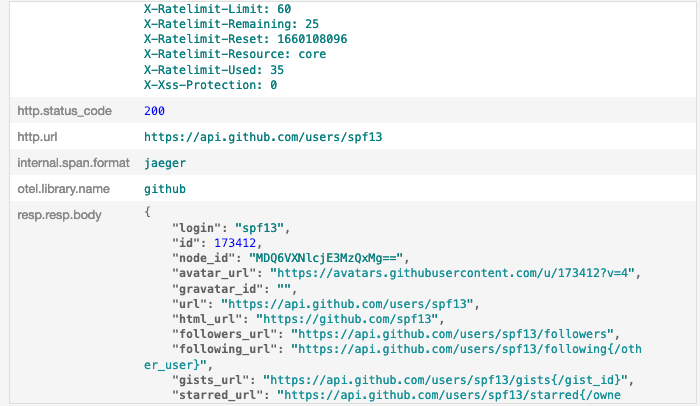Image resolution: width=700 pixels, height=406 pixels.
Task: Click the internal.span.format attribute key
Action: [x=67, y=162]
